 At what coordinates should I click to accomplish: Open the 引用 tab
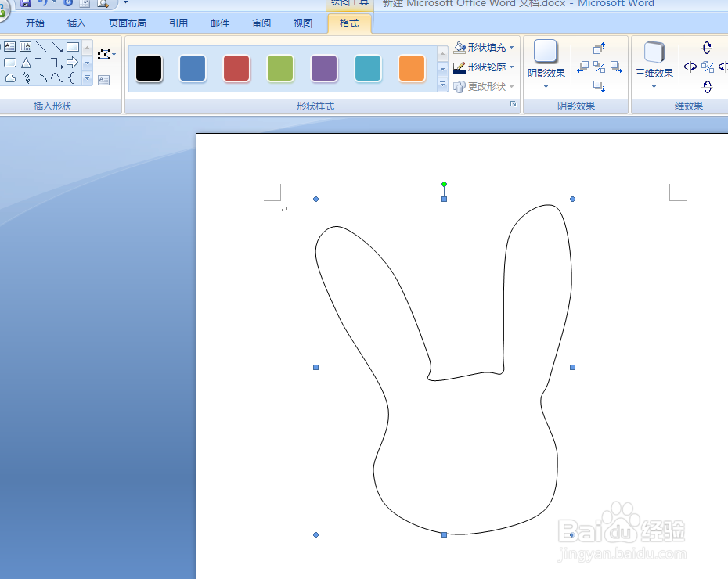point(178,23)
